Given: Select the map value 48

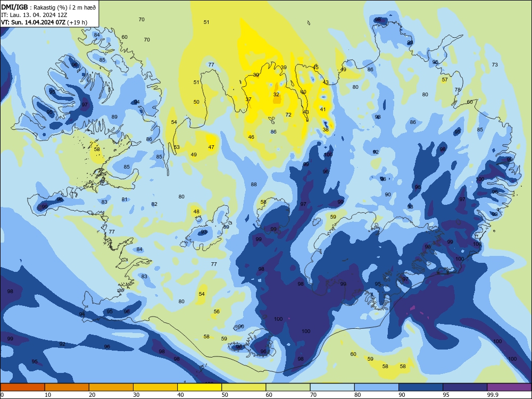Looking at the screenshot, I should 196,212.
